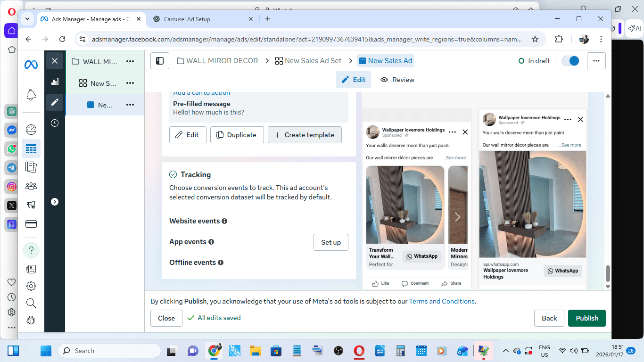Click the Meta logo icon

(31, 65)
